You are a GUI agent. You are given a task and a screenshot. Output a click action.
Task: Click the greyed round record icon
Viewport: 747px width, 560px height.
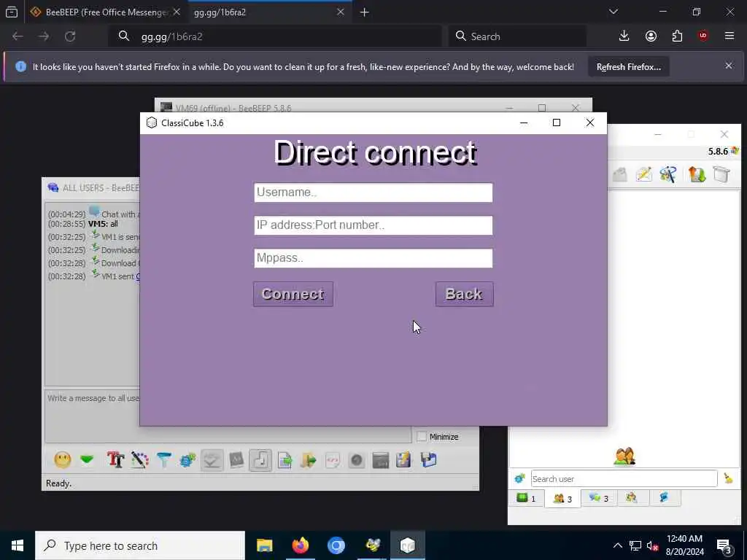(356, 460)
